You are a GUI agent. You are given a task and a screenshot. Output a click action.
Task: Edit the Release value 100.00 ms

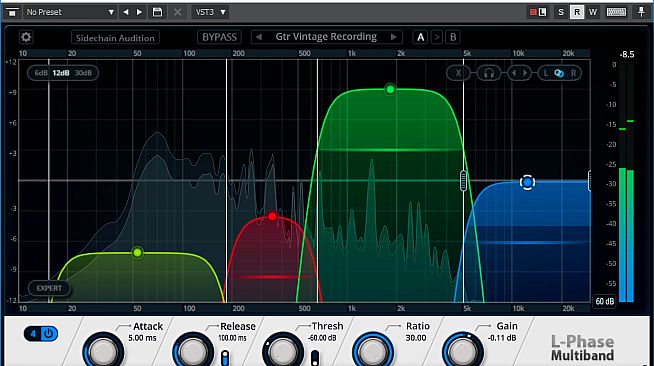pos(232,338)
